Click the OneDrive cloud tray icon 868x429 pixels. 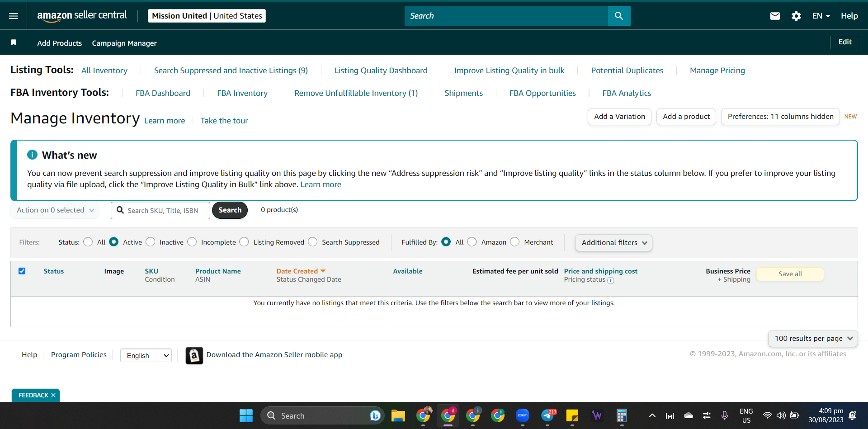[689, 415]
